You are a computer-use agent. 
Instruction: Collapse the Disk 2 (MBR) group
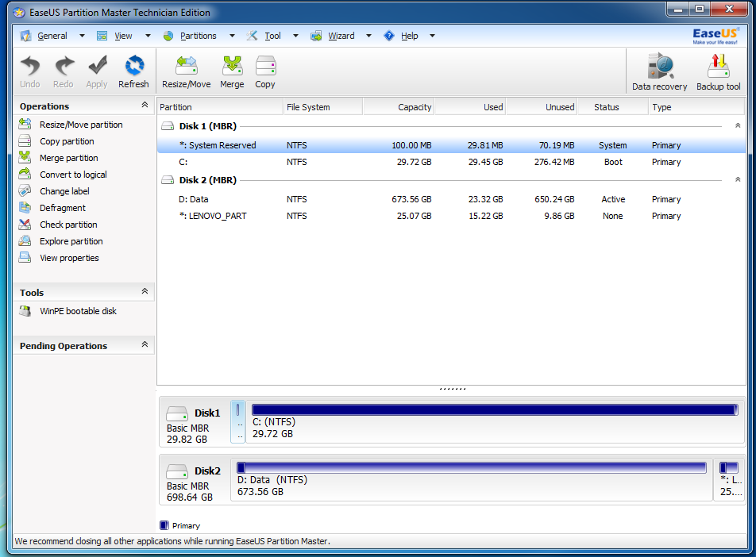point(738,179)
